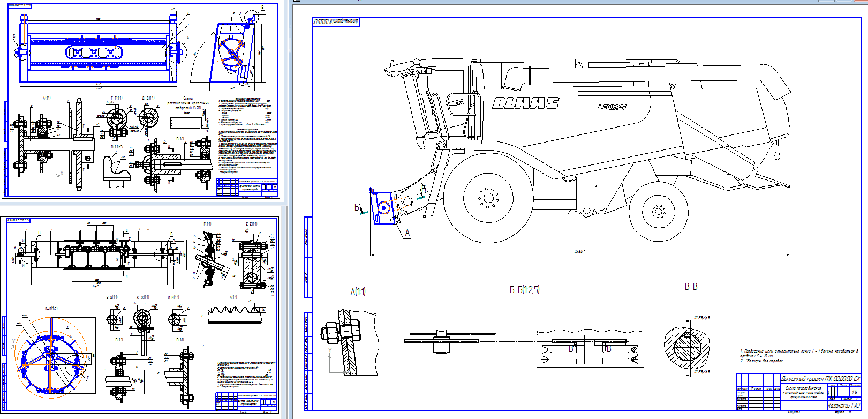This screenshot has height=419, width=868.
Task: Select the Б–Б(1:2,5) section title
Action: (525, 290)
